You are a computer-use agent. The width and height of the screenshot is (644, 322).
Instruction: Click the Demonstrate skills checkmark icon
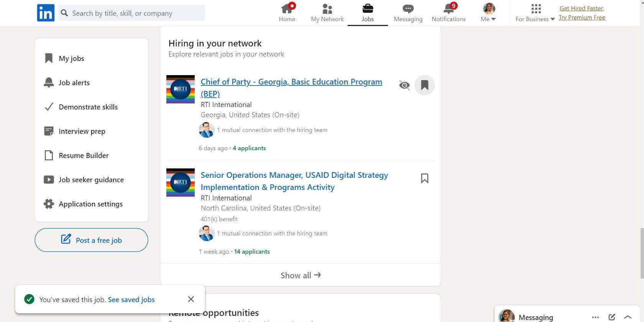click(x=49, y=107)
